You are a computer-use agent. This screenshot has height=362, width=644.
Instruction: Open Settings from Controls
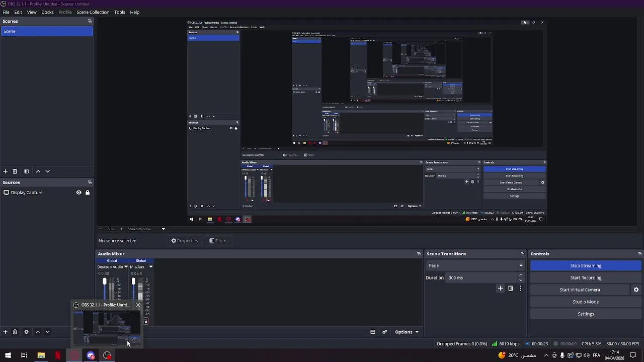(586, 314)
